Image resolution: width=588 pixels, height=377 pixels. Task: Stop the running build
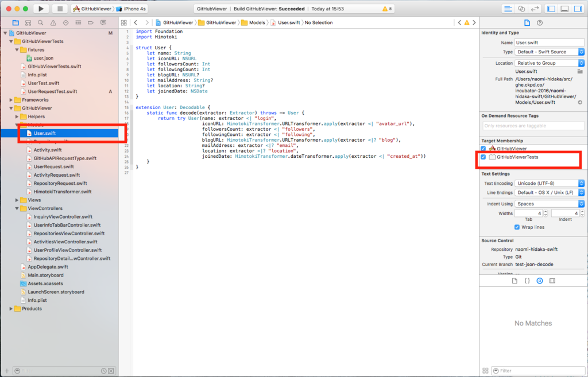coord(60,9)
